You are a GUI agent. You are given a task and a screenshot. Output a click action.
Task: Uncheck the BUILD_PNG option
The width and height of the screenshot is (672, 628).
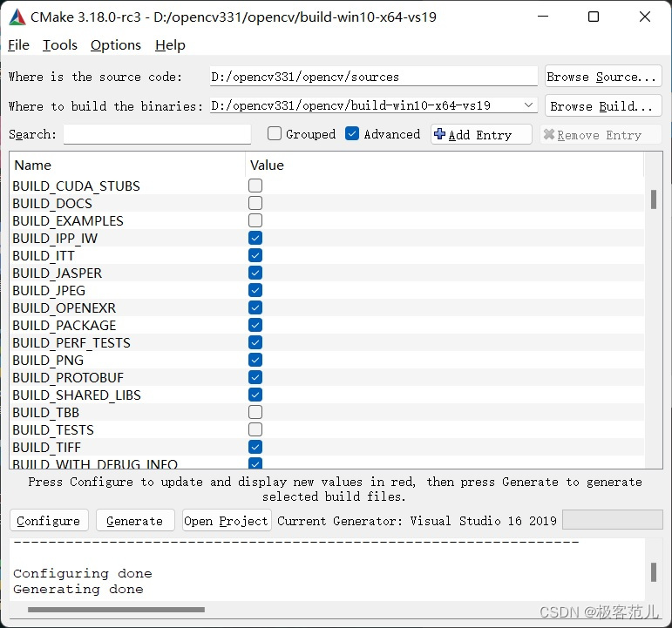point(255,360)
